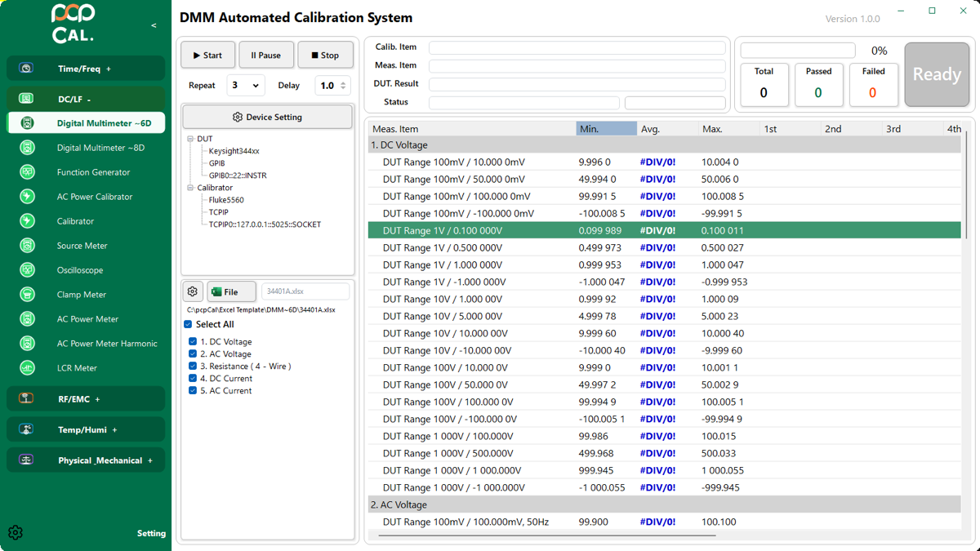
Task: Click the Source Meter icon
Action: (27, 246)
